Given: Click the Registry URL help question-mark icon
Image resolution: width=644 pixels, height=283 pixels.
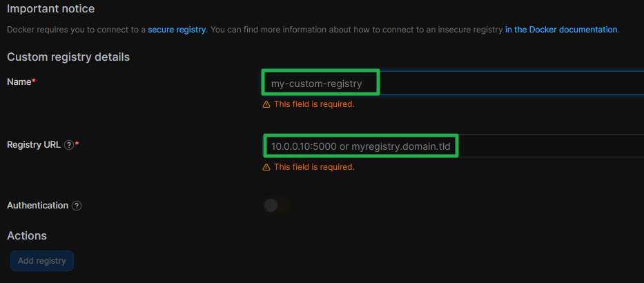Looking at the screenshot, I should tap(68, 145).
